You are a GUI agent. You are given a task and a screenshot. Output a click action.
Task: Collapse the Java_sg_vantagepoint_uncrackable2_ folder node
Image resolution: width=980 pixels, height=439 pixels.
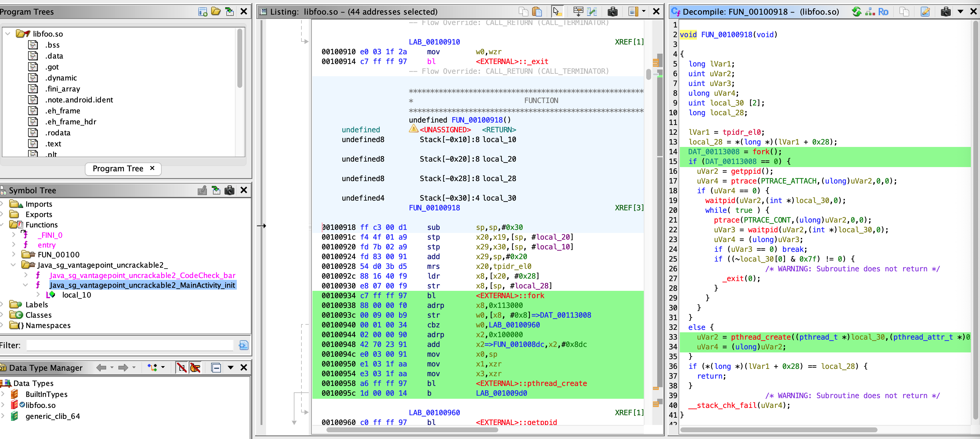tap(14, 265)
